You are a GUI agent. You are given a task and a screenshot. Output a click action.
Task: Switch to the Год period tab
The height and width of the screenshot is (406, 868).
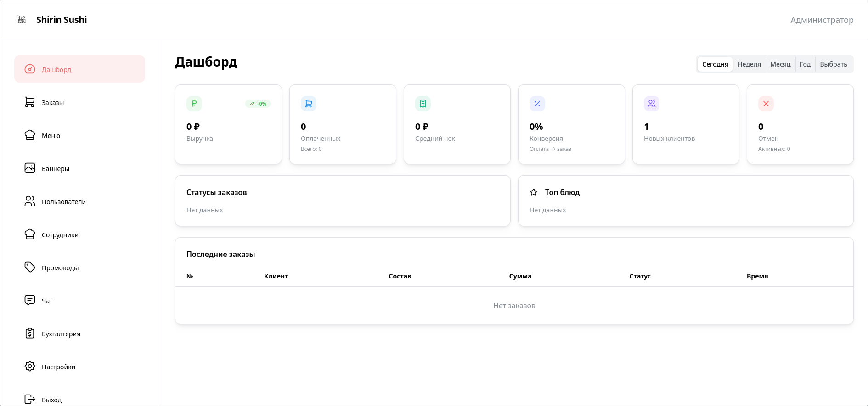coord(805,64)
